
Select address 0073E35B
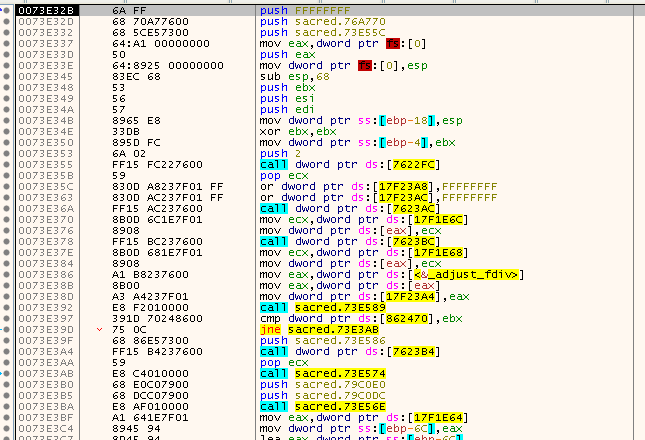click(46, 175)
